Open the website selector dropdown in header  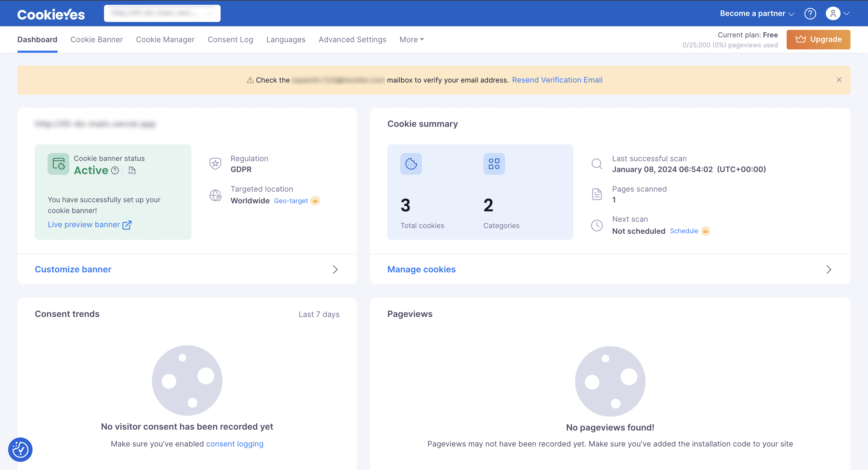[162, 14]
